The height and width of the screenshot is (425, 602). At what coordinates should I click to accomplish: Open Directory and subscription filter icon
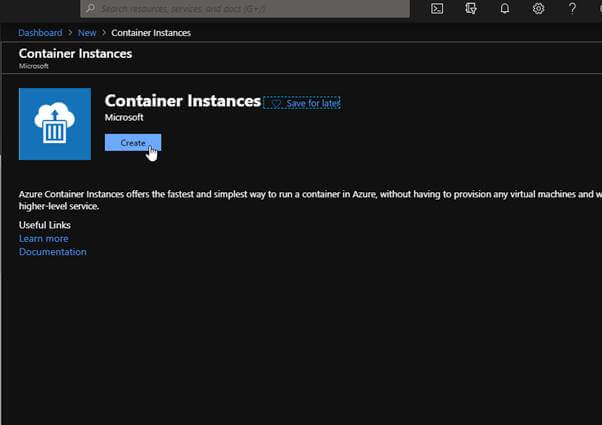(471, 8)
